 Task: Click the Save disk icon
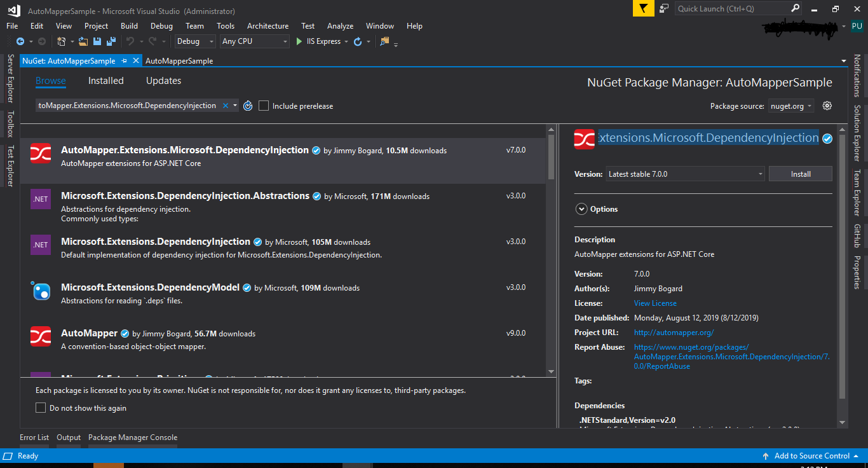click(97, 41)
